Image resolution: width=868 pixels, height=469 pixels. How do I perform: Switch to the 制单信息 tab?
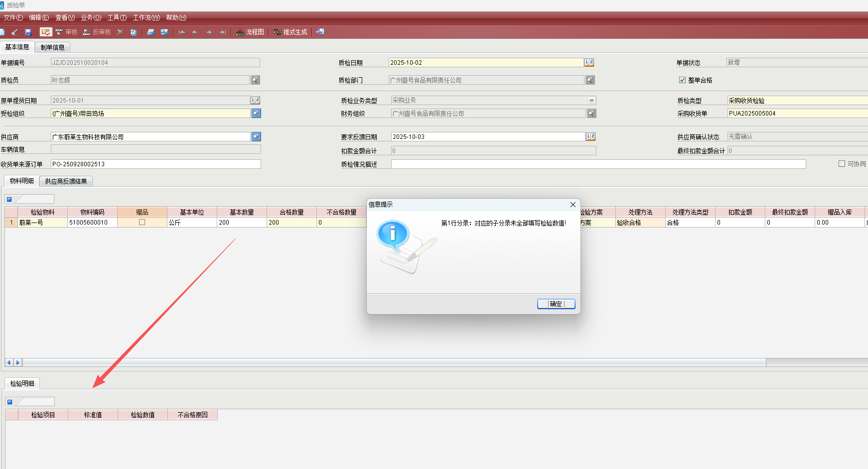pyautogui.click(x=52, y=47)
